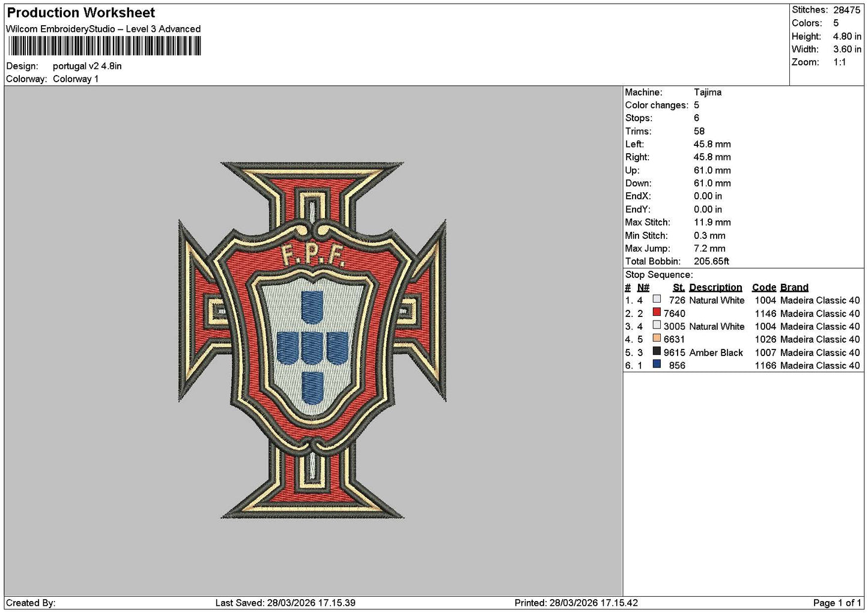Click the 'Last Saved: 28/03/2026 17.15.39' text

pyautogui.click(x=285, y=603)
